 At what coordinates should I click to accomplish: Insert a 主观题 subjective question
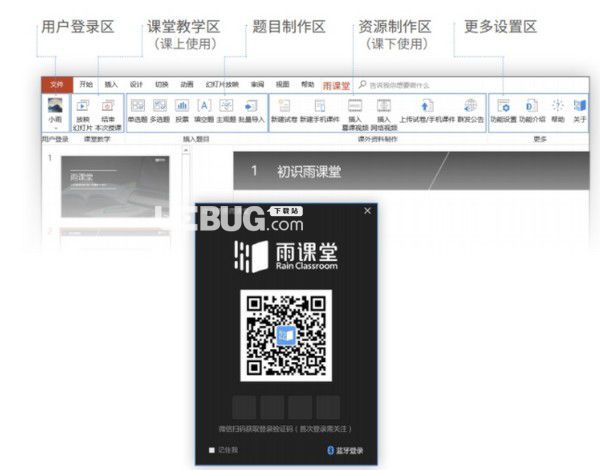(226, 111)
